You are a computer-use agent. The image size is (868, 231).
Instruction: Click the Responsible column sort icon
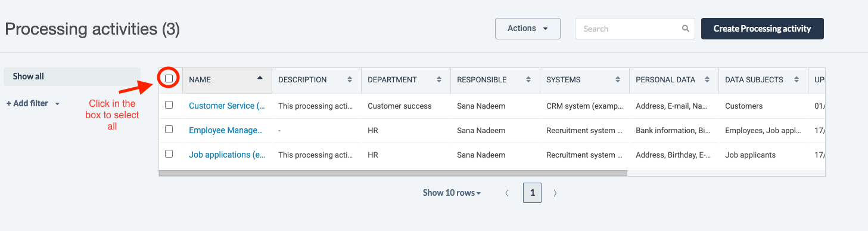(528, 79)
